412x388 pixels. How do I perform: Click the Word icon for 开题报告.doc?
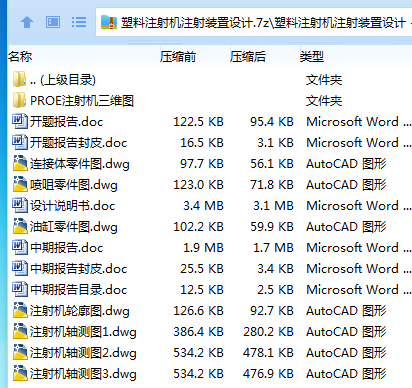tap(20, 121)
